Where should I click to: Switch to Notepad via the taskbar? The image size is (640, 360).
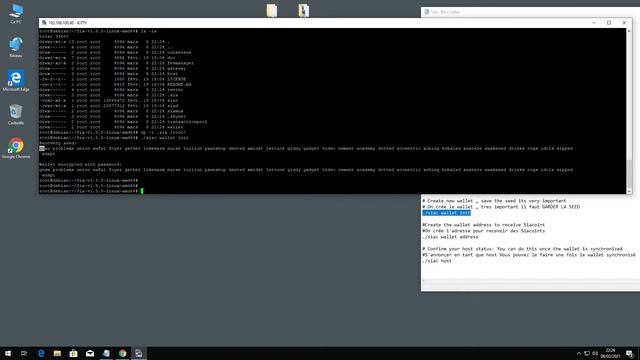click(106, 353)
